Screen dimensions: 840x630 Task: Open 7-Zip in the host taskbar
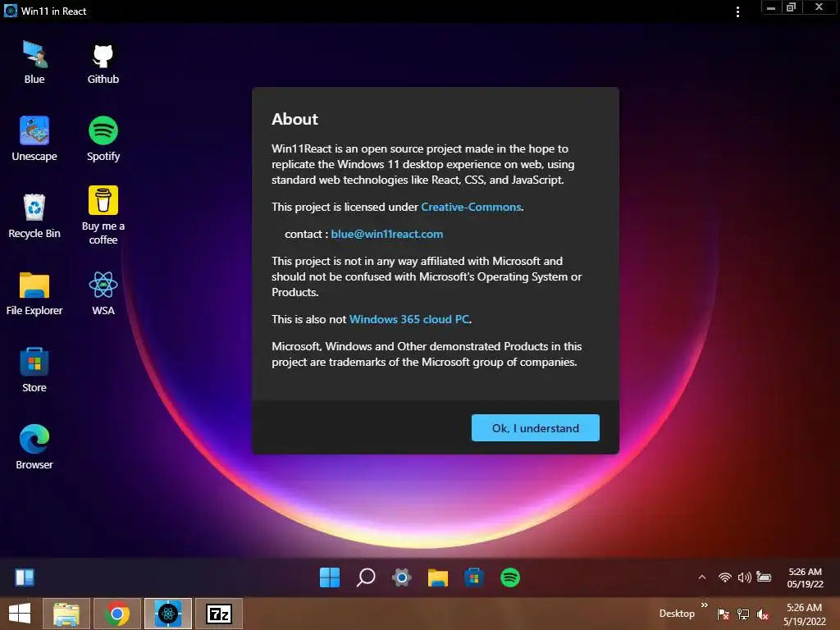point(219,614)
